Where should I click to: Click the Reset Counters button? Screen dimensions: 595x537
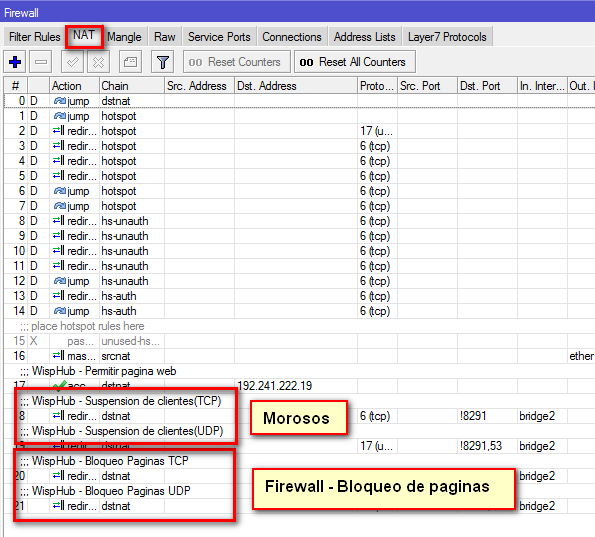tap(236, 62)
